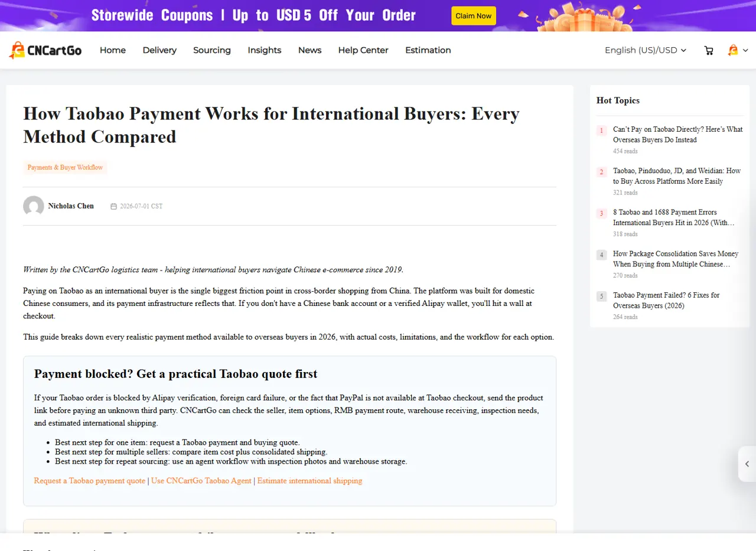Viewport: 756px width, 551px height.
Task: Click the Claim Now coupon button
Action: [474, 16]
